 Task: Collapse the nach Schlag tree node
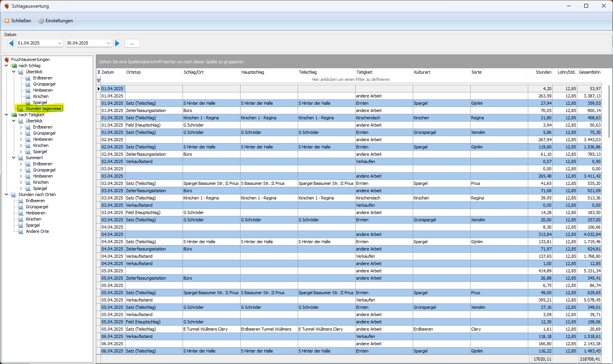[6, 66]
